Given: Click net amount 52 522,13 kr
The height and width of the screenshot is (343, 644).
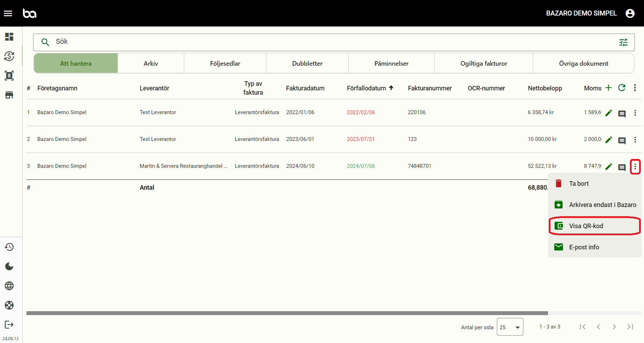Looking at the screenshot, I should (542, 166).
